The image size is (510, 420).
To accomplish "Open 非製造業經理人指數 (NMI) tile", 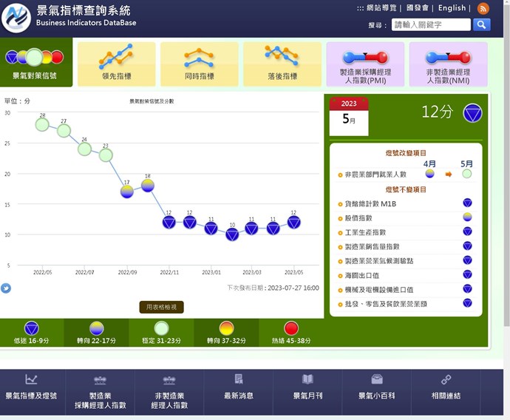I will 448,64.
